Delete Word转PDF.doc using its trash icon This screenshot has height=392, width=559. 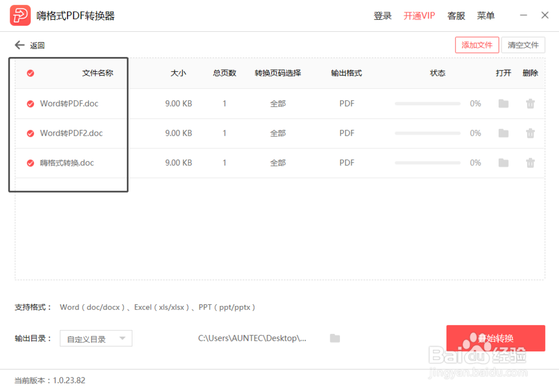pyautogui.click(x=530, y=103)
